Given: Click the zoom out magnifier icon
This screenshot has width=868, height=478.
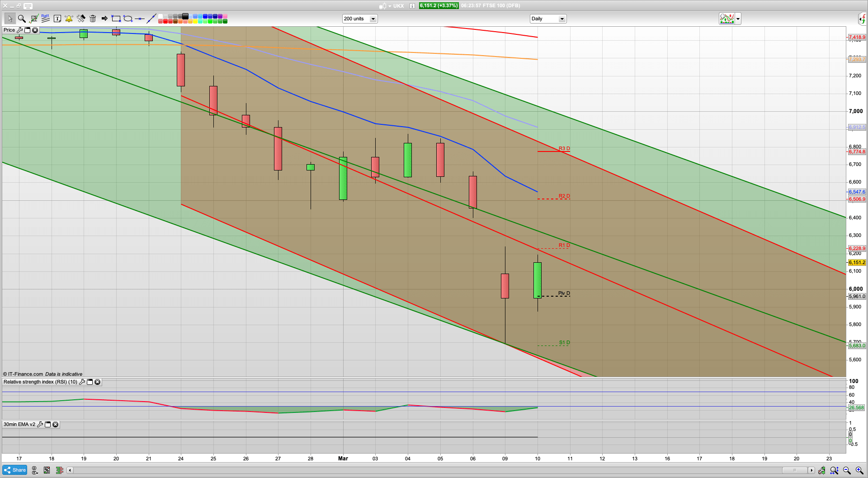Looking at the screenshot, I should point(847,470).
